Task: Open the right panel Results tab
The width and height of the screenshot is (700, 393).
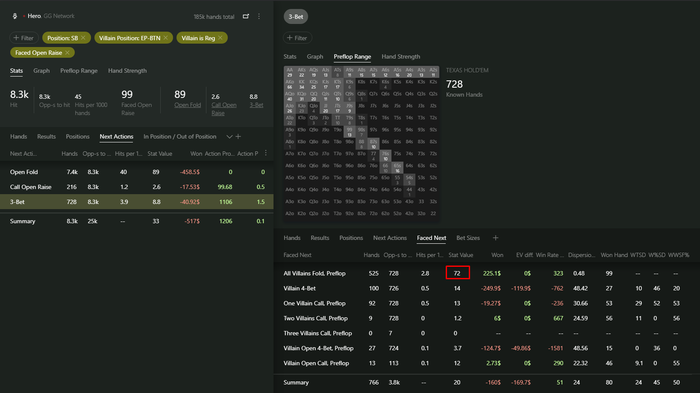Action: pyautogui.click(x=320, y=238)
